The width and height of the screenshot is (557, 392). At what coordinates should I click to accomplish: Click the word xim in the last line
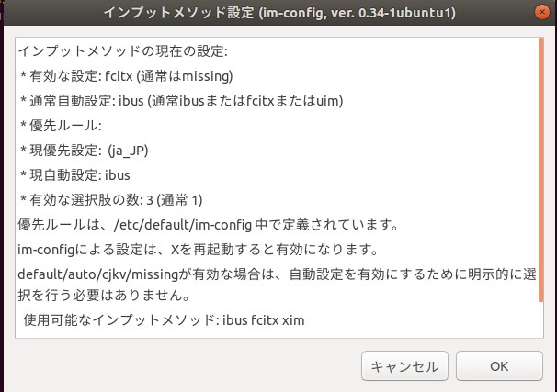pyautogui.click(x=293, y=320)
